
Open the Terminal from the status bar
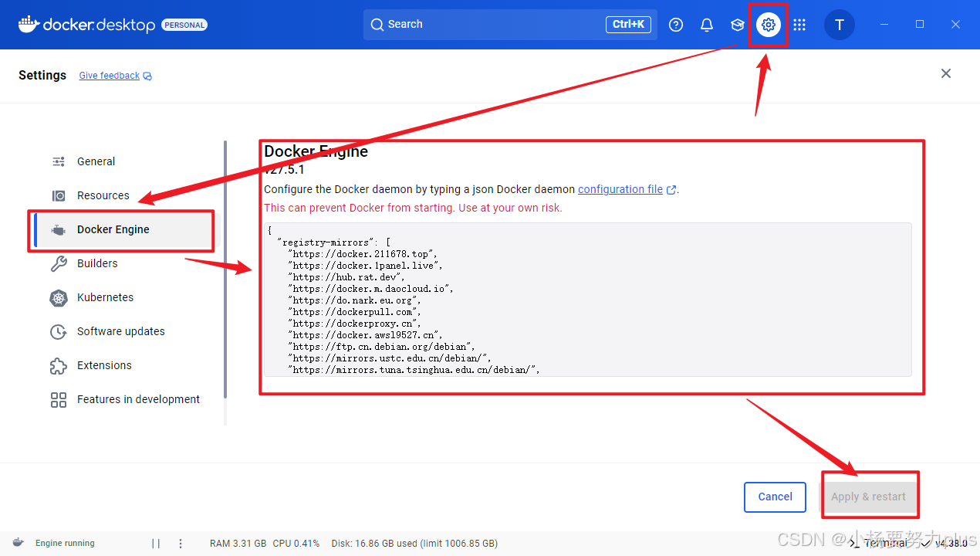[878, 543]
